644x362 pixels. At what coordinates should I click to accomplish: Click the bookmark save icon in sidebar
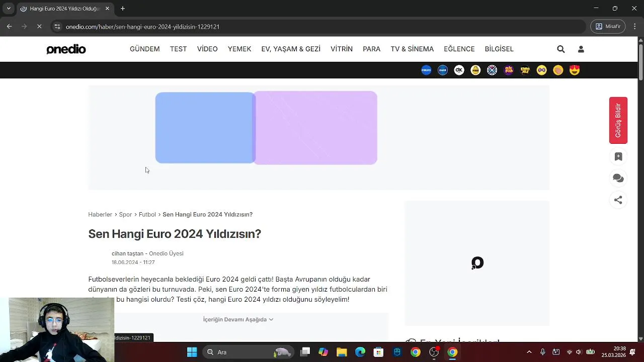click(x=618, y=156)
